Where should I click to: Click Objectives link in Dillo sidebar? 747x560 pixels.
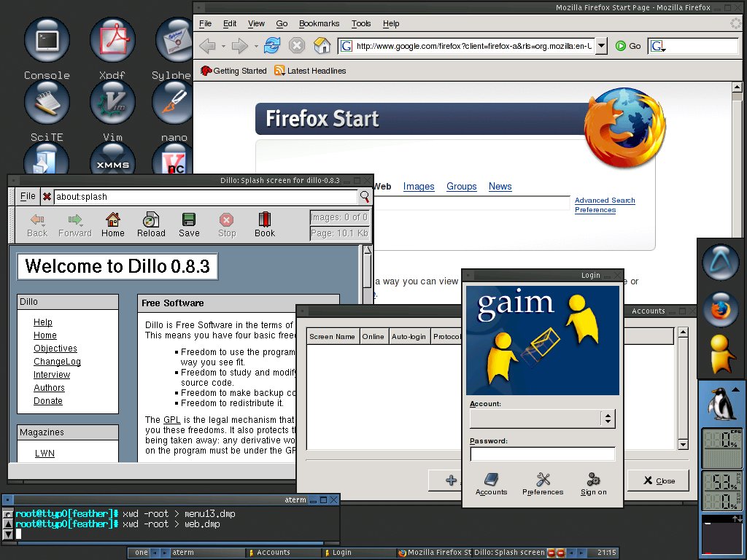pyautogui.click(x=55, y=349)
